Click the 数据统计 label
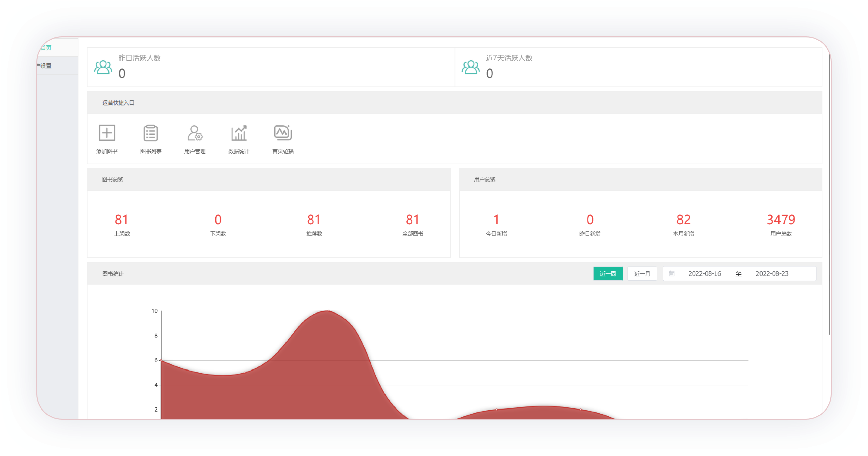The width and height of the screenshot is (868, 456). pos(239,151)
